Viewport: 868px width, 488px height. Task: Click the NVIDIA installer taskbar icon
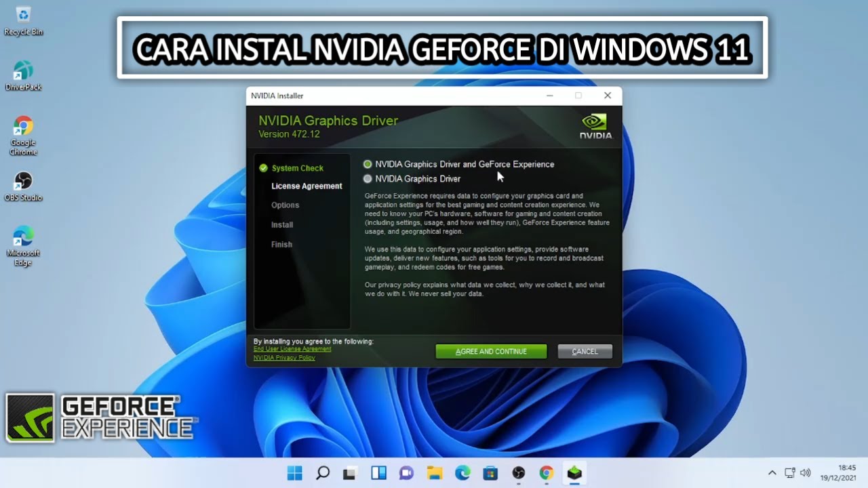[574, 473]
